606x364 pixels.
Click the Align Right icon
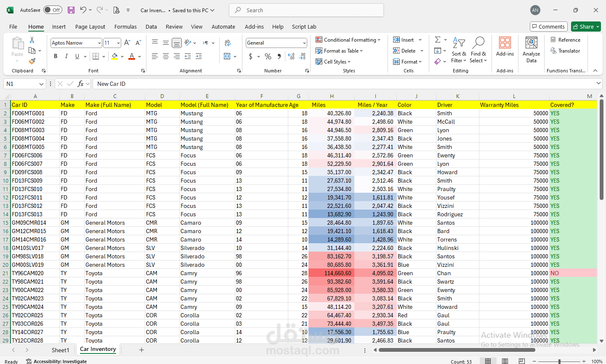177,56
